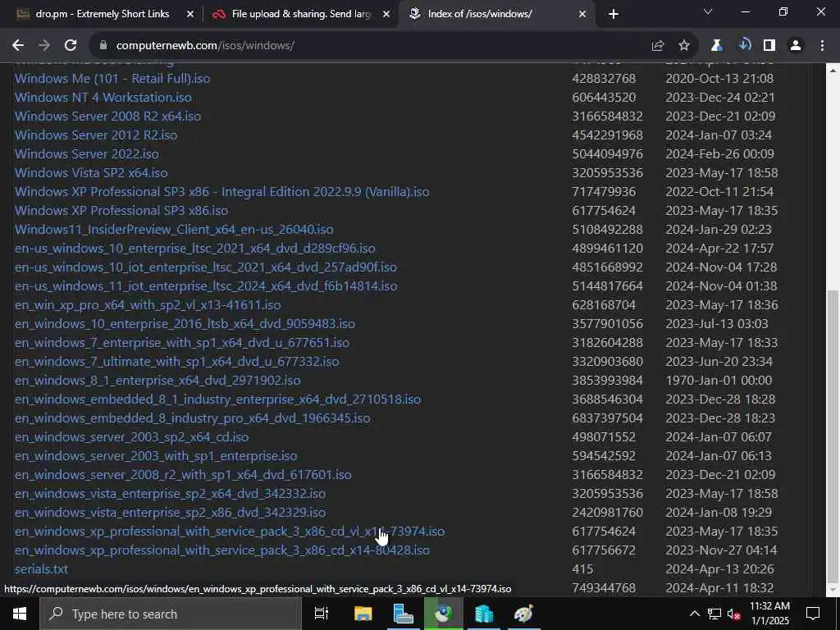Image resolution: width=840 pixels, height=630 pixels.
Task: Open en_windows_8_1_enterprise_x64 link
Action: coord(157,381)
